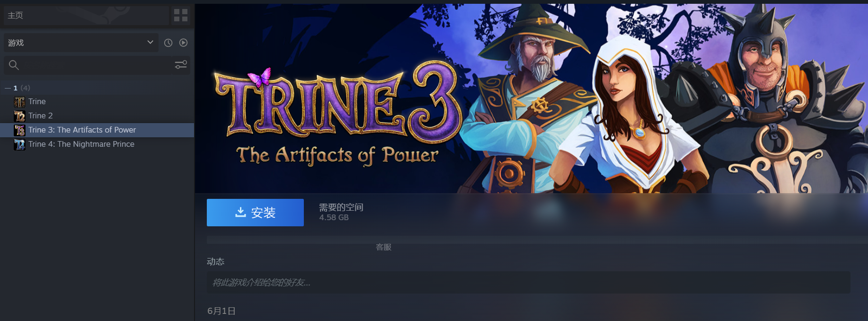Image resolution: width=868 pixels, height=321 pixels.
Task: Click the magnifier search icon
Action: pyautogui.click(x=14, y=65)
